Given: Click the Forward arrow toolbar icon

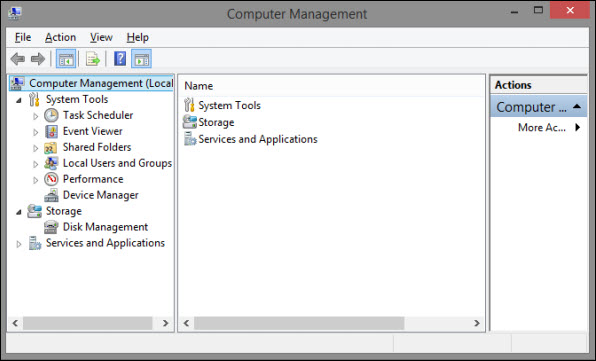Looking at the screenshot, I should (x=38, y=59).
